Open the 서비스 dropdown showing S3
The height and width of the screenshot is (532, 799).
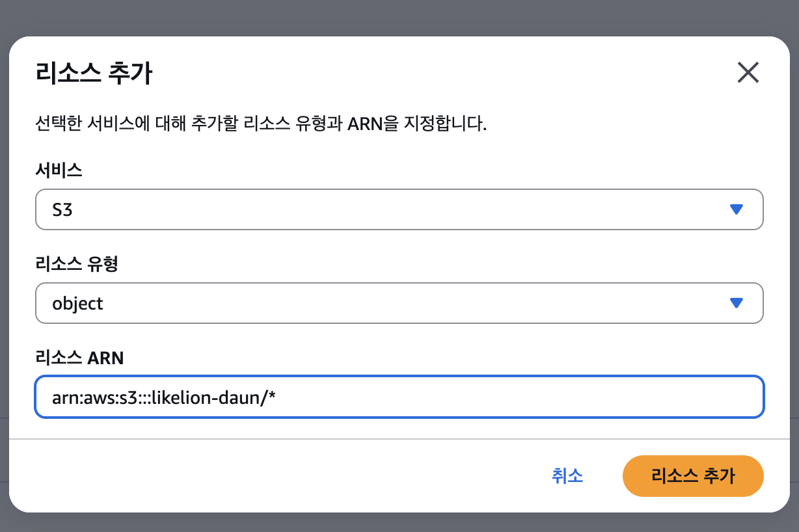click(x=399, y=209)
